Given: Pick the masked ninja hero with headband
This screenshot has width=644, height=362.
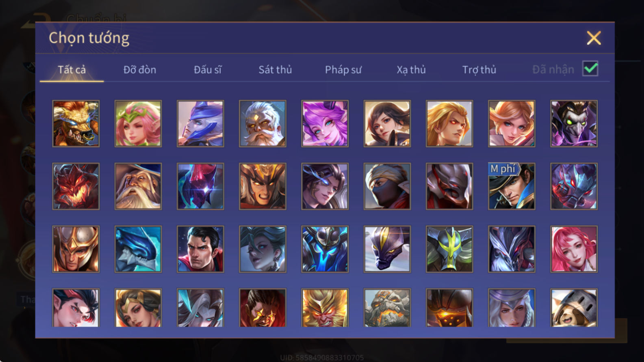Looking at the screenshot, I should tap(387, 186).
